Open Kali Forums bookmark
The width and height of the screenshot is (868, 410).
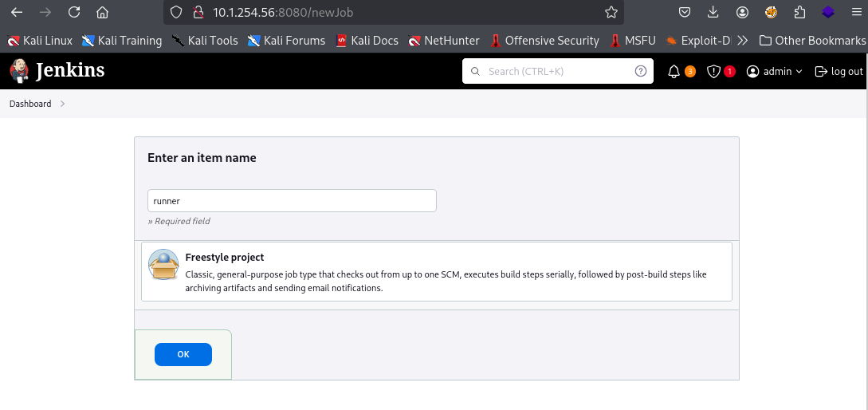click(287, 41)
